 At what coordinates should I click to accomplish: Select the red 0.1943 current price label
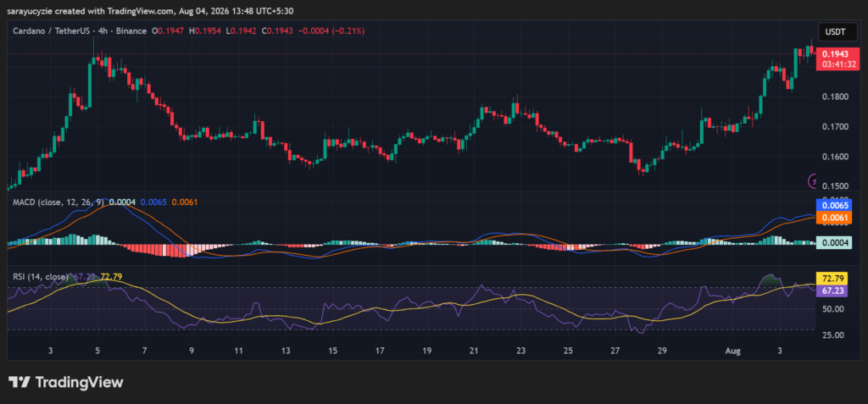(x=833, y=54)
